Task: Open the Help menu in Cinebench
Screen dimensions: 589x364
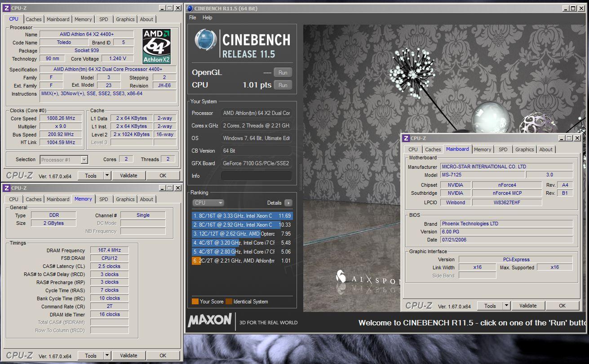Action: pos(207,18)
